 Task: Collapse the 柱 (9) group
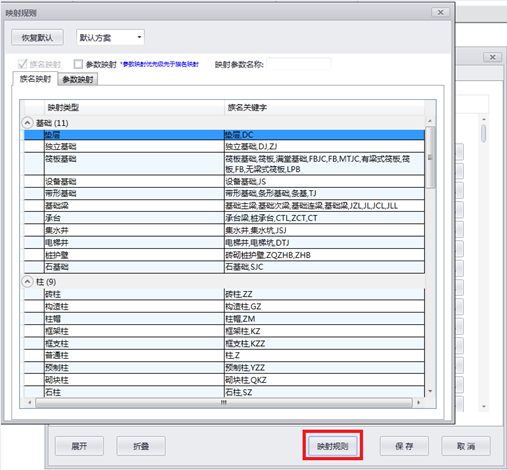click(x=27, y=282)
